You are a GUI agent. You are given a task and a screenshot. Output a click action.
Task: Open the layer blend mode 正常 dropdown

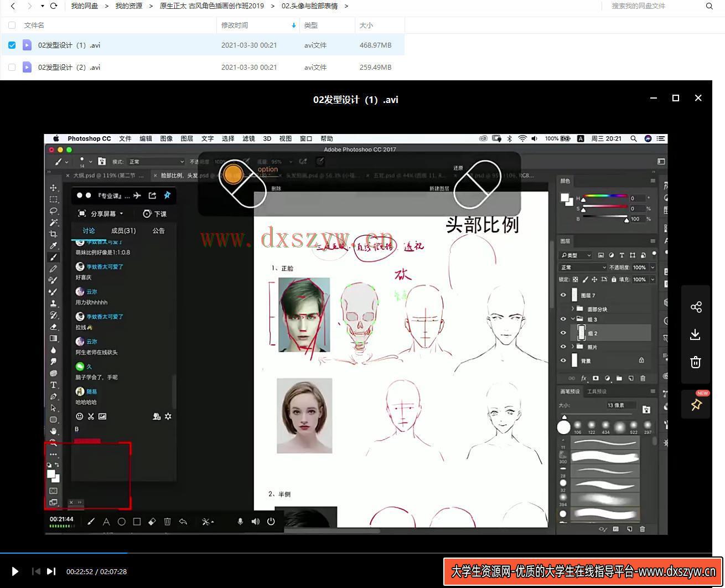[x=583, y=267]
